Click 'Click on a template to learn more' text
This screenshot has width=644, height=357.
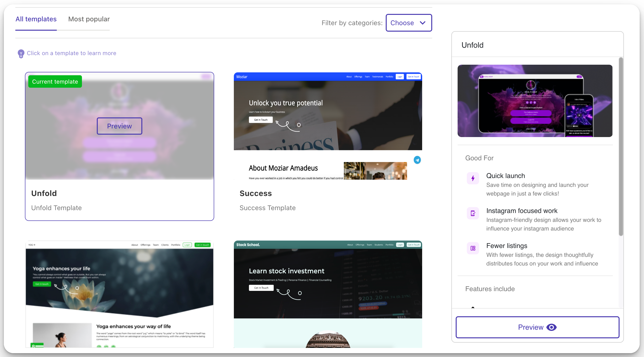click(x=71, y=53)
